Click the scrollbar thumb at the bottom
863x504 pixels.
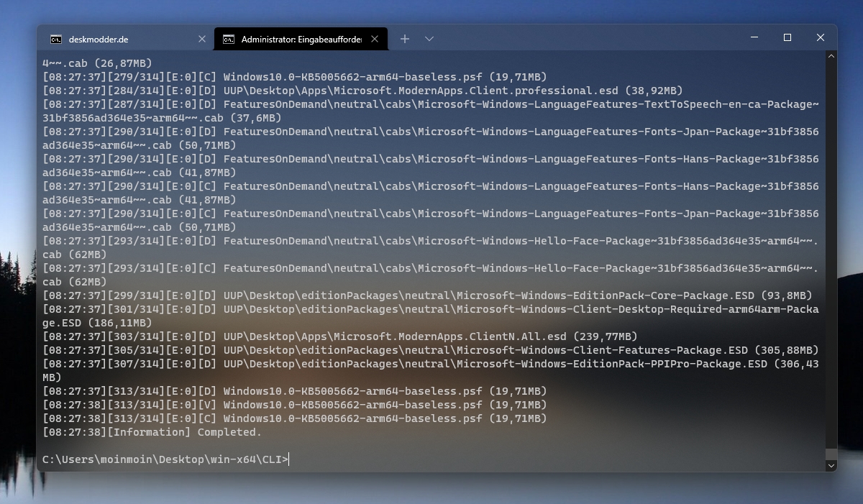click(x=831, y=454)
